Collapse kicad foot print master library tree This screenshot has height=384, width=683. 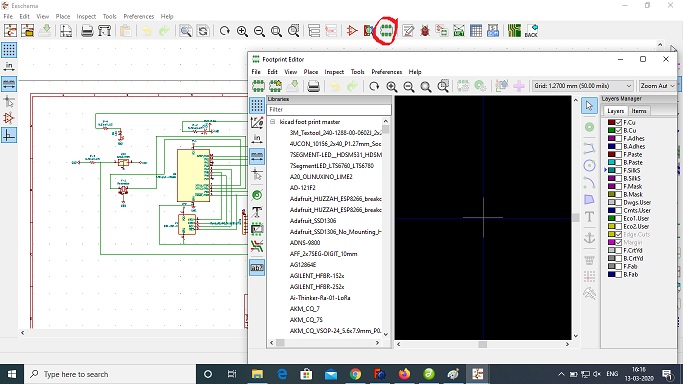273,122
